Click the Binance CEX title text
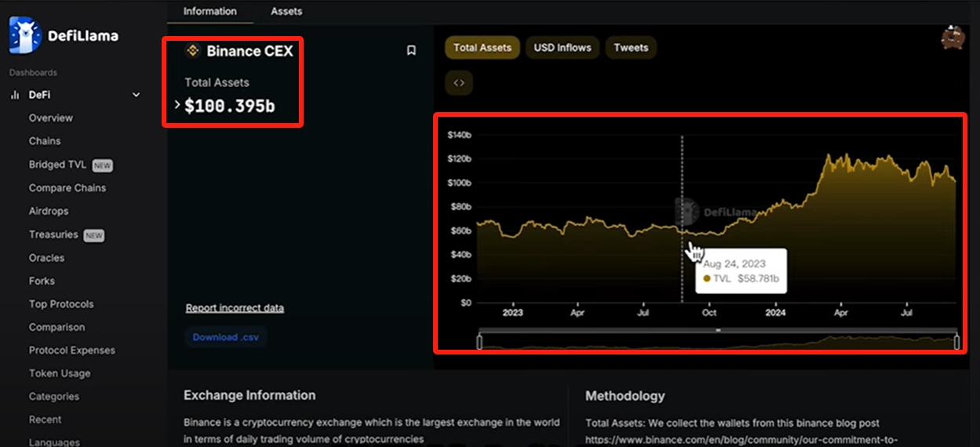980x447 pixels. pos(250,52)
